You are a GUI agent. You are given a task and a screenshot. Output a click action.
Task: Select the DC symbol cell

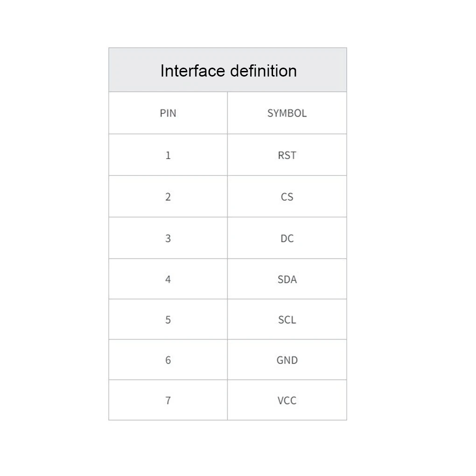click(x=287, y=238)
